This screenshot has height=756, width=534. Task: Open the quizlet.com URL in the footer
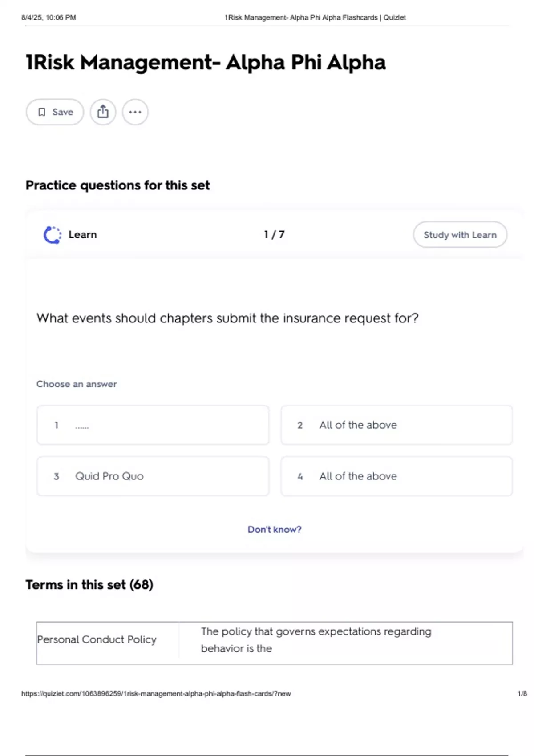[x=156, y=694]
